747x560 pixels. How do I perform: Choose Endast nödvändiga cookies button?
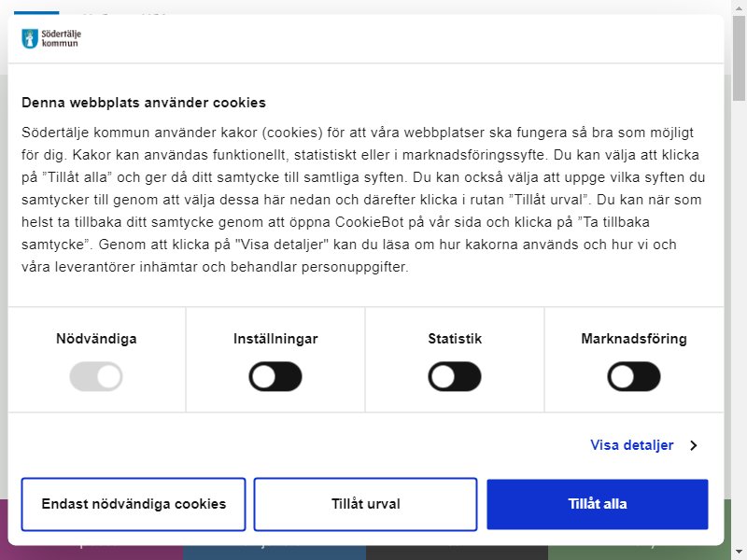click(x=134, y=504)
